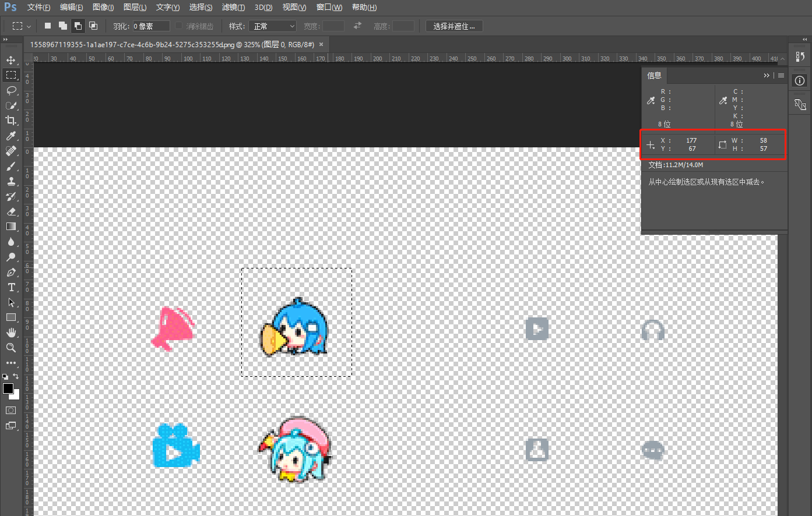Click the 羽化 feather input field
Viewport: 812px width, 516px height.
click(x=151, y=26)
